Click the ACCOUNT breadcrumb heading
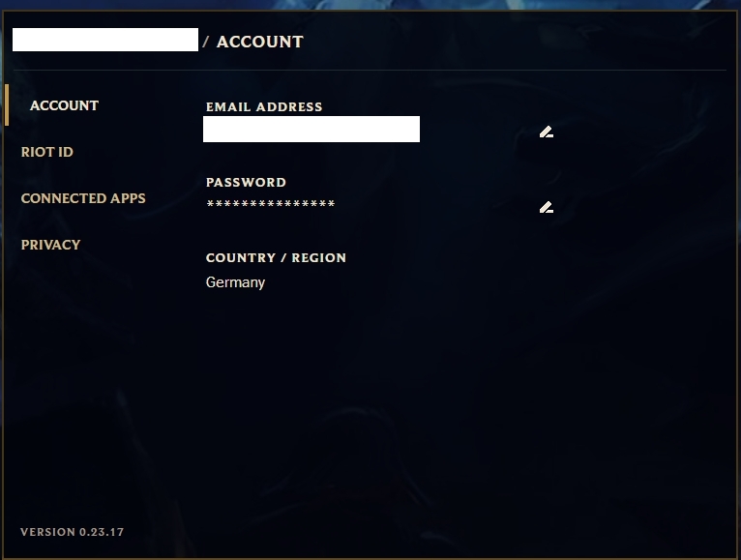741x560 pixels. click(x=260, y=42)
